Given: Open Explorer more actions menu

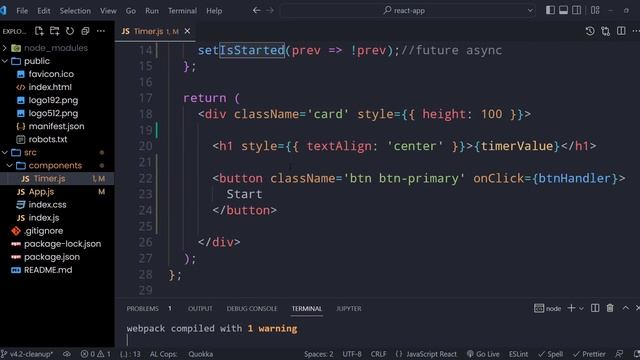Looking at the screenshot, I should point(101,31).
